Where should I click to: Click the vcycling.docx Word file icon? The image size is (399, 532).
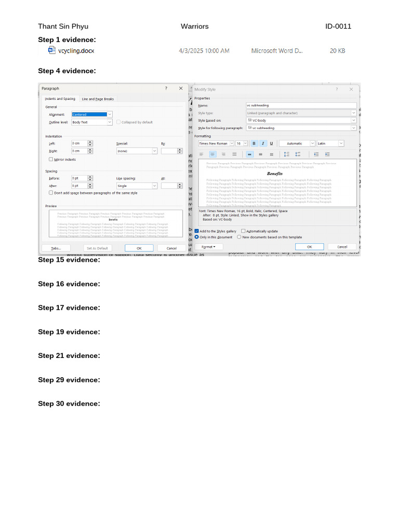pyautogui.click(x=52, y=50)
